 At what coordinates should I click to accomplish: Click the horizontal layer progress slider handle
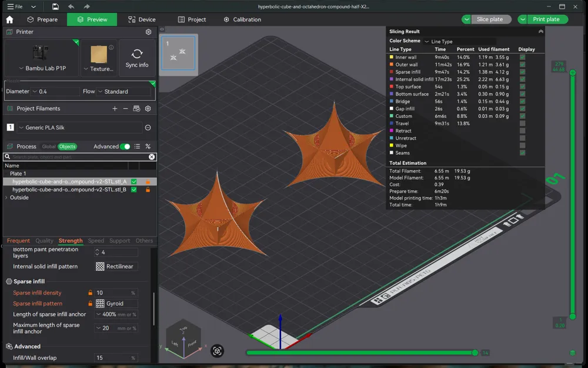(x=475, y=353)
